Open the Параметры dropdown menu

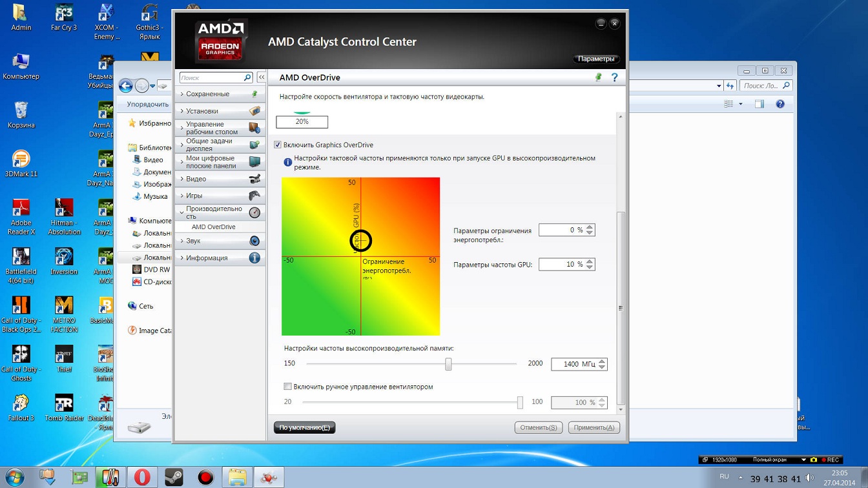click(596, 59)
